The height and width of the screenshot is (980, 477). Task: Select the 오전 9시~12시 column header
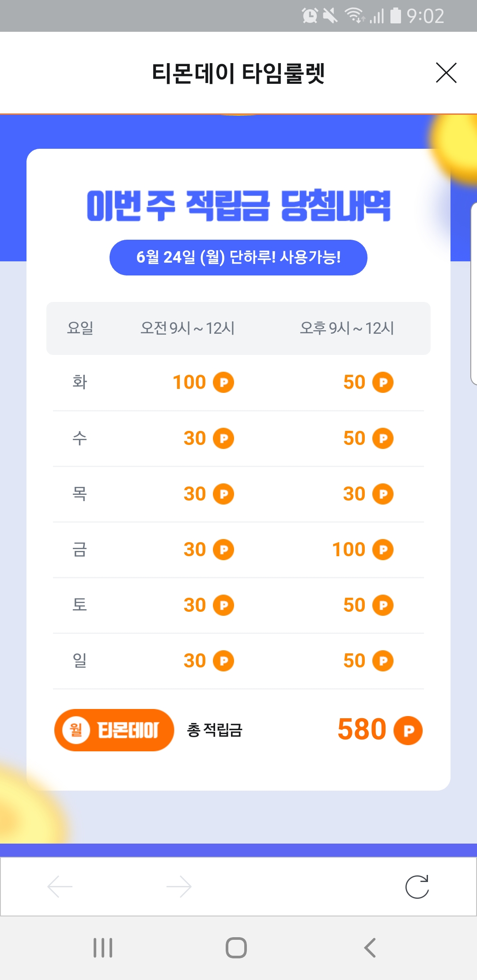click(x=187, y=328)
